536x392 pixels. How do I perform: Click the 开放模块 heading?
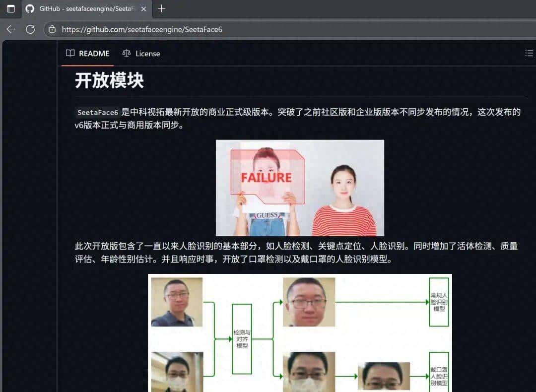pos(108,80)
